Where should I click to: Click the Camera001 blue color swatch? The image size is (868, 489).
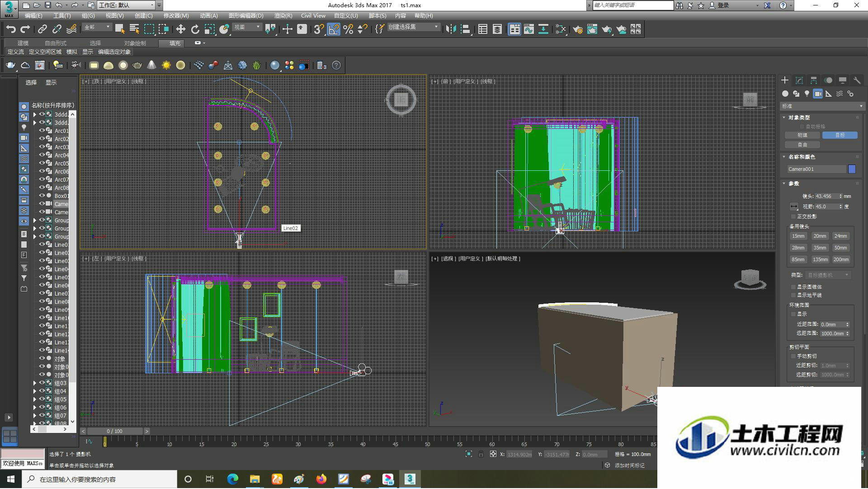(852, 169)
